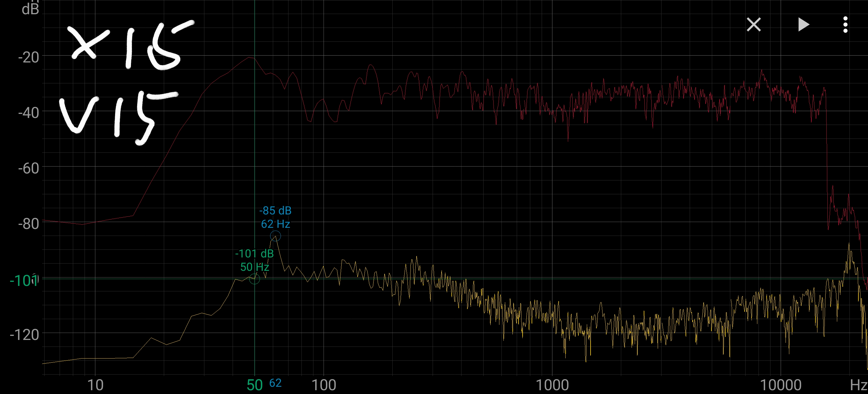Image resolution: width=868 pixels, height=394 pixels.
Task: Tap the blue 62 frequency axis label
Action: click(275, 383)
